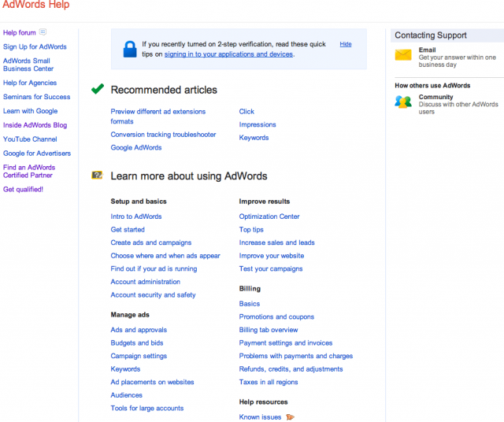This screenshot has width=504, height=422.
Task: Open Intro to AdWords
Action: 136,217
